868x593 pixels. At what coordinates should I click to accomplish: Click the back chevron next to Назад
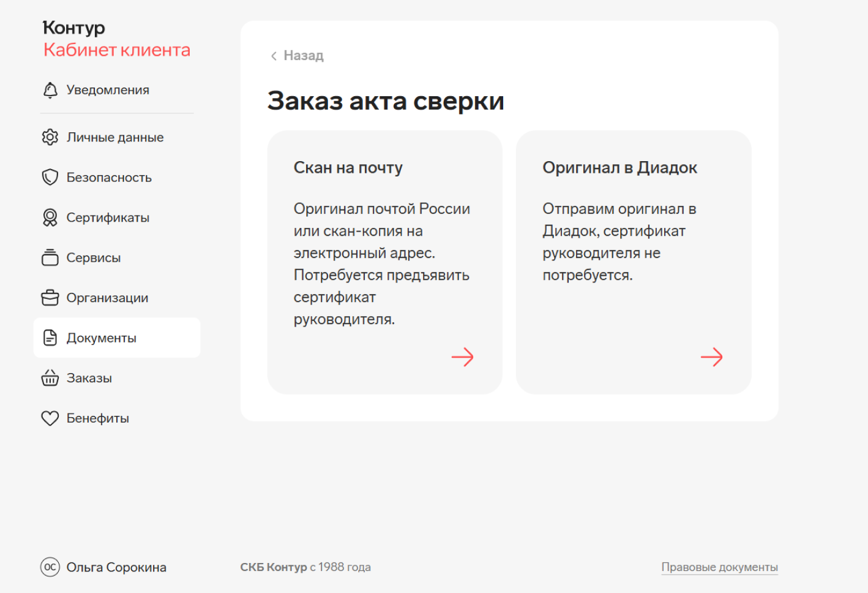[274, 56]
